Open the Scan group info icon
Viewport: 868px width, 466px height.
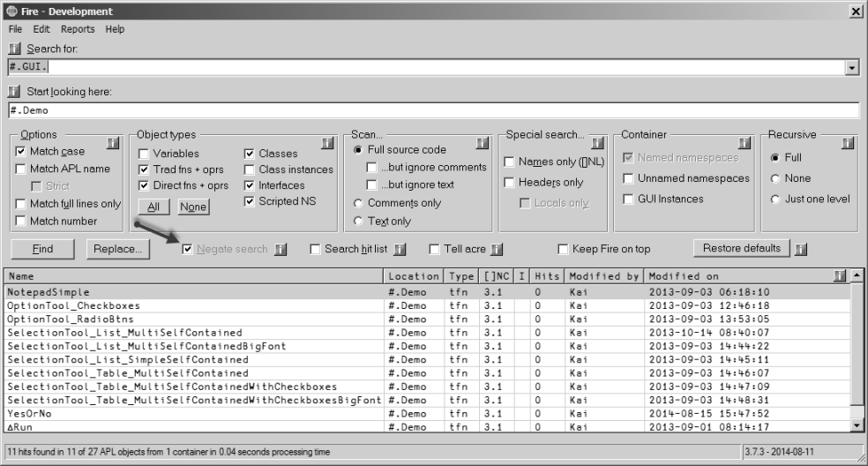point(483,144)
